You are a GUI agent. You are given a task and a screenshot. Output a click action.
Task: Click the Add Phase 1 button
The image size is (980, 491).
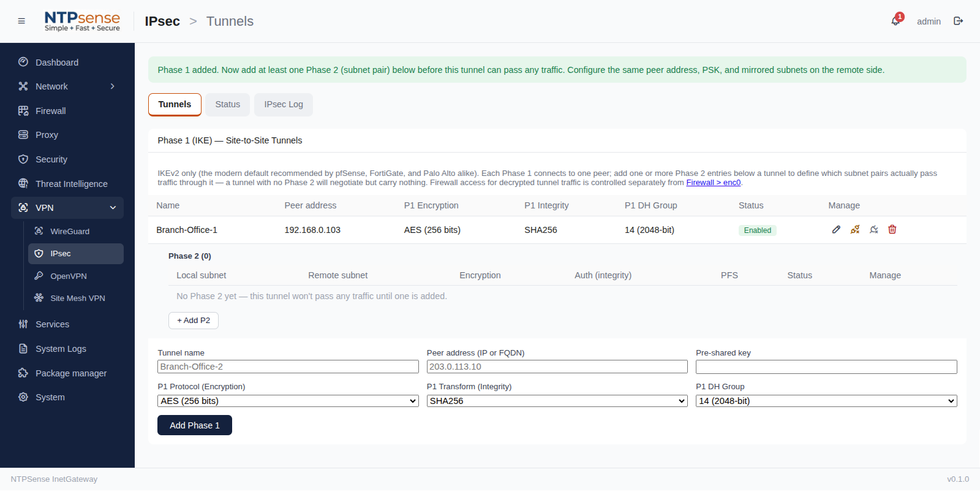point(195,425)
